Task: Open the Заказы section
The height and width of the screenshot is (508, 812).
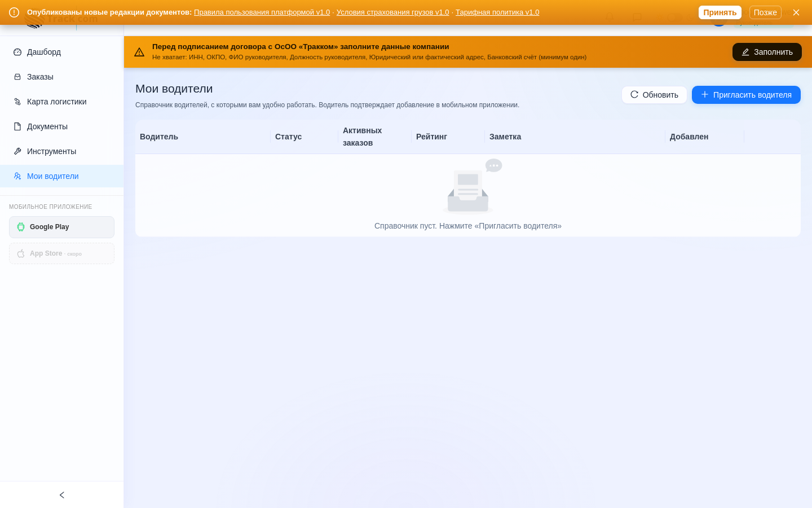Action: coord(62,77)
